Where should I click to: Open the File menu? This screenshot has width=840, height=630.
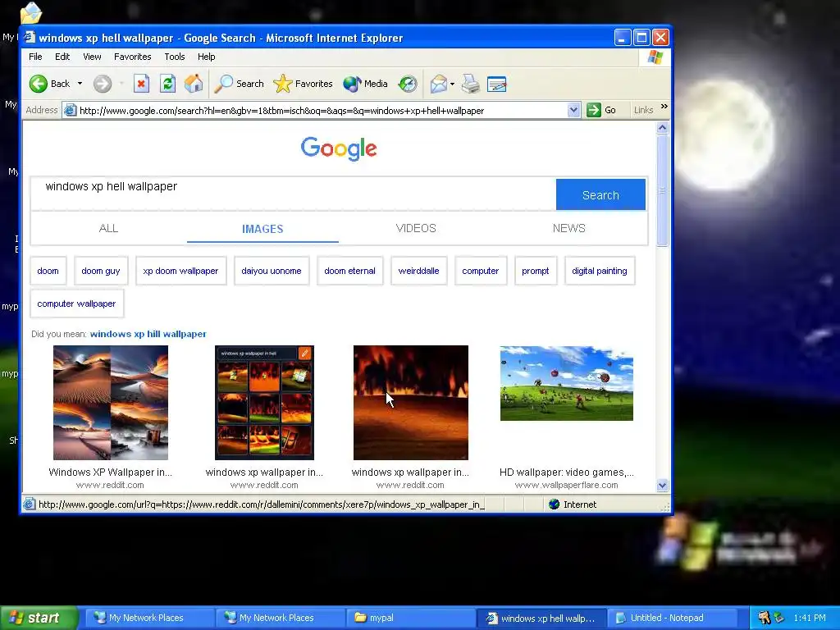click(x=35, y=57)
